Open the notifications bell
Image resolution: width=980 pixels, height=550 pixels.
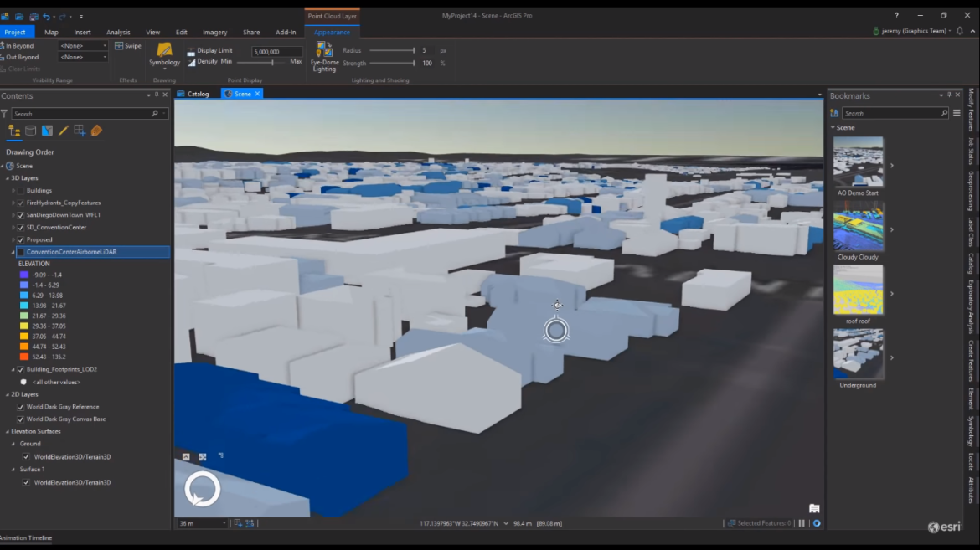[959, 31]
